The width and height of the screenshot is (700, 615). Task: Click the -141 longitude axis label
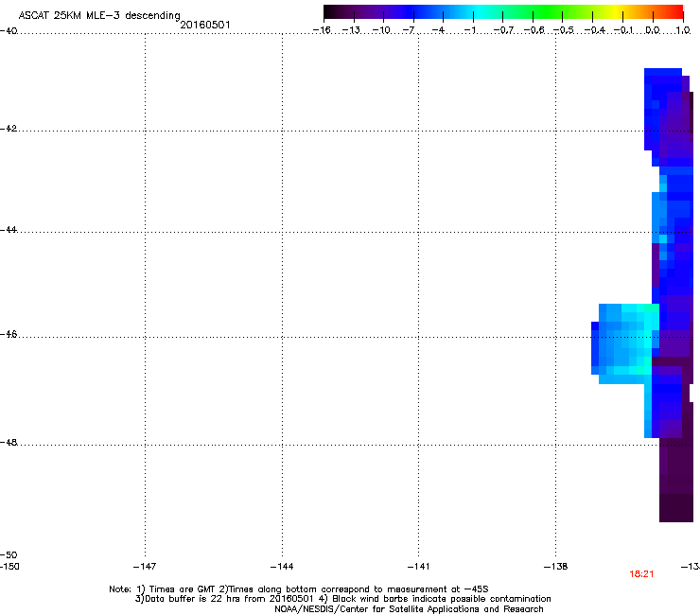(418, 567)
